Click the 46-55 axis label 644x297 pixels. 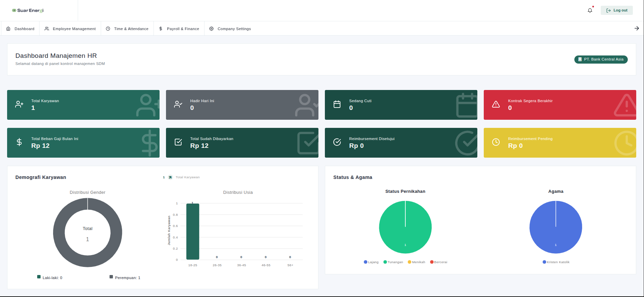point(266,265)
